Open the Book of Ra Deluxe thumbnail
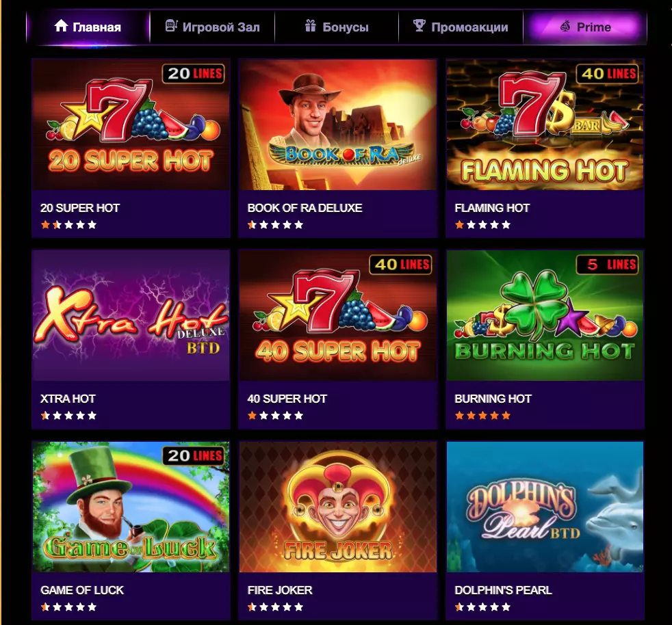The height and width of the screenshot is (625, 672). (337, 124)
